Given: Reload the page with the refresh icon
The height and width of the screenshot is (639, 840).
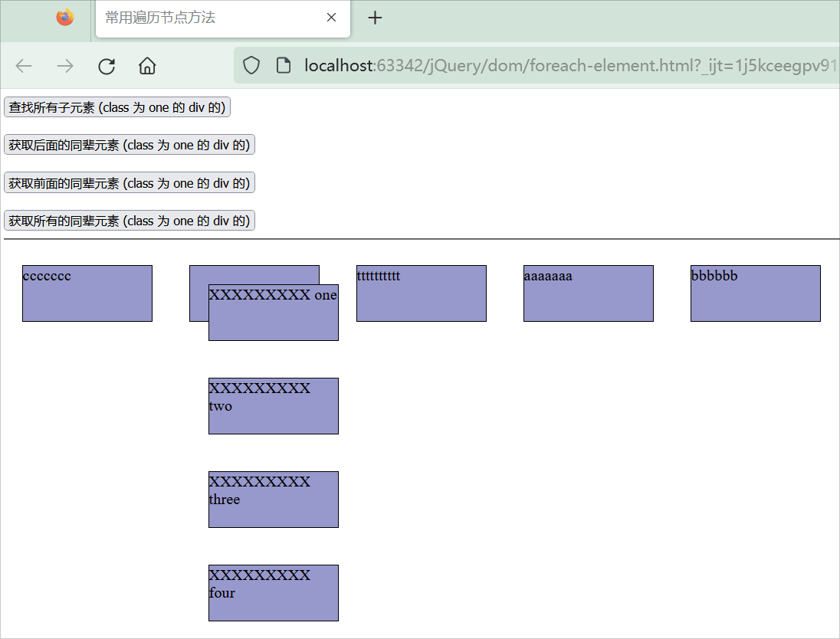Looking at the screenshot, I should pos(107,66).
